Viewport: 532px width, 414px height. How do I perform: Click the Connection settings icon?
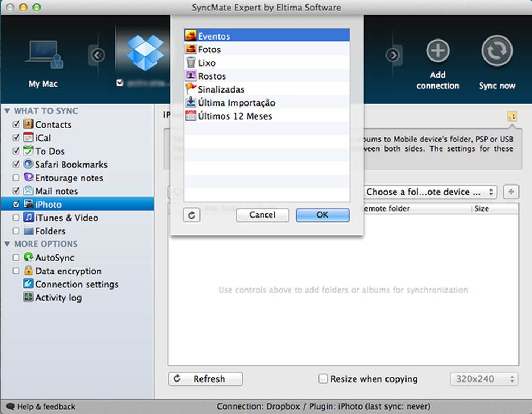click(28, 284)
